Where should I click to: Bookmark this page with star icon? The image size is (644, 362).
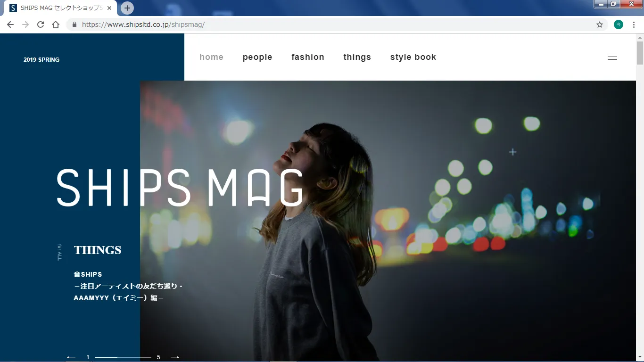pos(600,25)
